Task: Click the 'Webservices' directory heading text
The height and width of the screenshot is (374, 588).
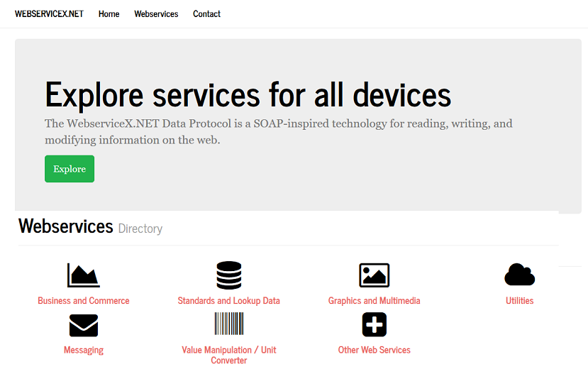Action: 66,226
